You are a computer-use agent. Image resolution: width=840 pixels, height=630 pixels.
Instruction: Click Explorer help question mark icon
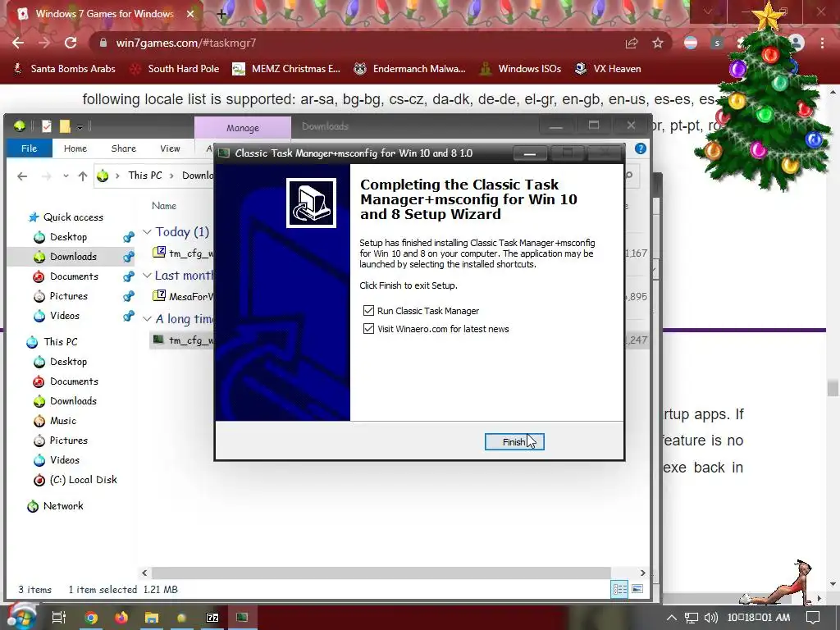point(640,148)
